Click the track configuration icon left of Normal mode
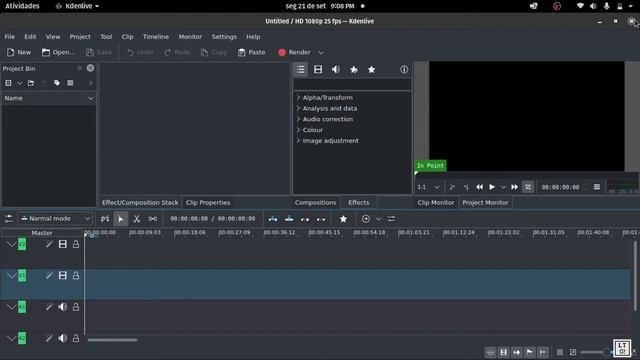The width and height of the screenshot is (640, 360). click(9, 219)
